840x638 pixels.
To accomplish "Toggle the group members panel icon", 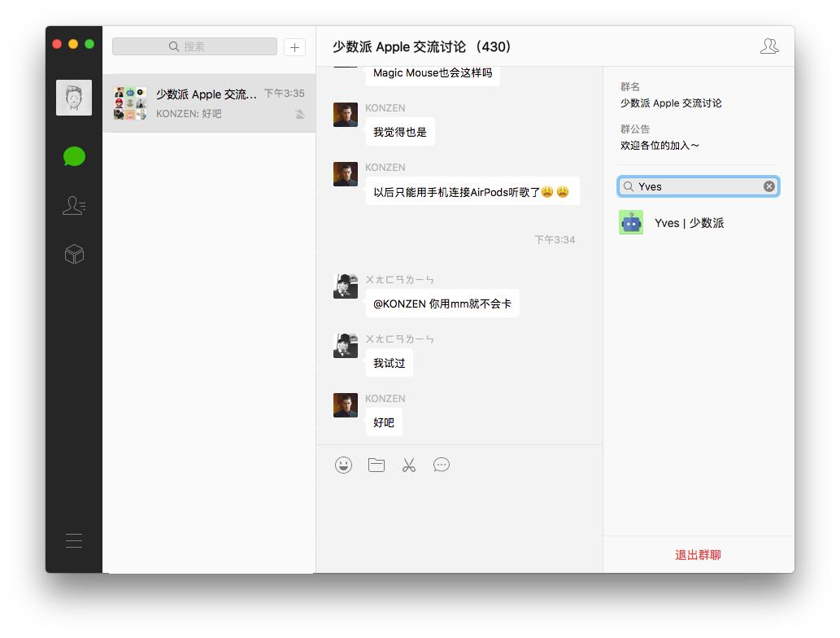I will pyautogui.click(x=769, y=46).
